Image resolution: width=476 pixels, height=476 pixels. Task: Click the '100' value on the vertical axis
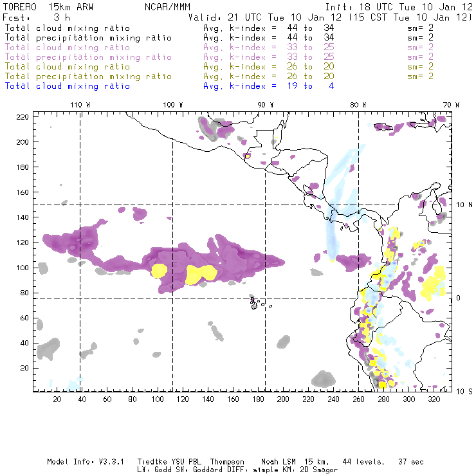(x=23, y=268)
